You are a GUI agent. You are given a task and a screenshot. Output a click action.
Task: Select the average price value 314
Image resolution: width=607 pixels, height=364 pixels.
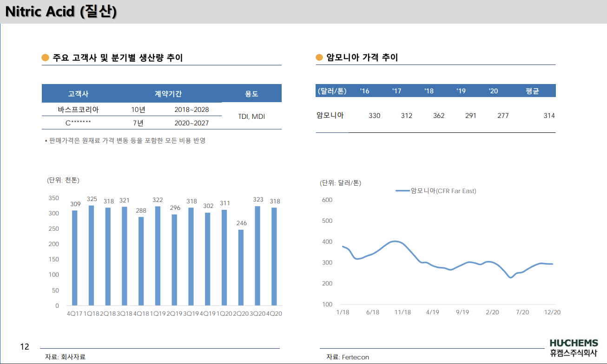click(x=549, y=116)
